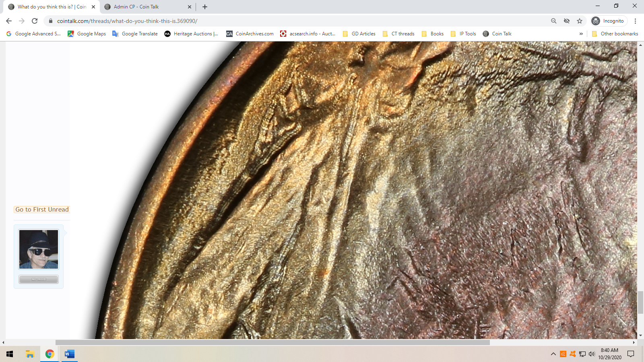Open the Chrome three-dot menu

click(636, 21)
